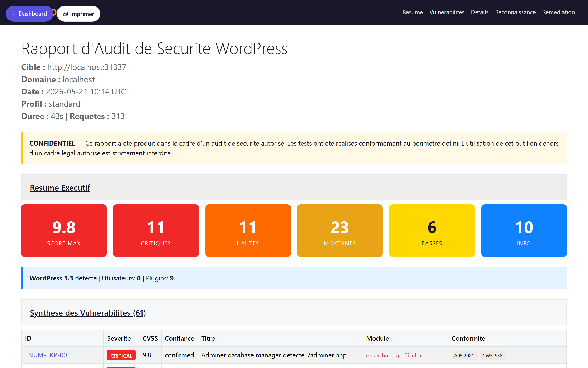Click the Cible URL http://localhost:31337

(87, 67)
